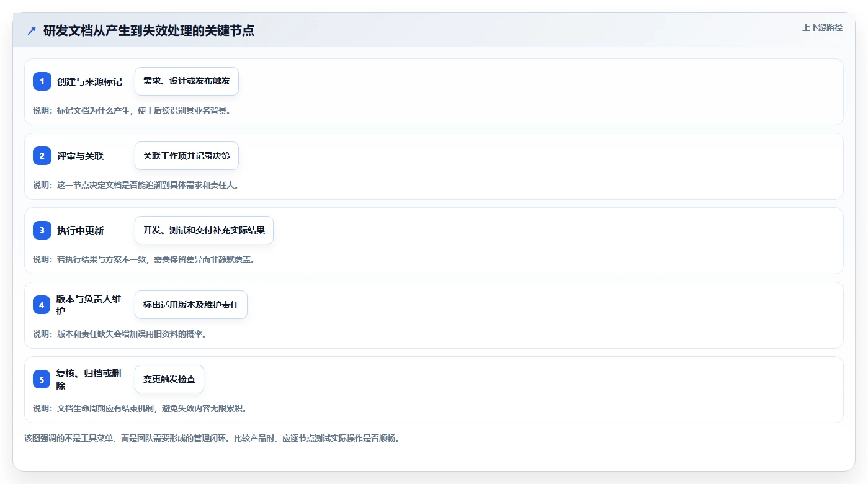Click the step label 版本与负责人维护
The height and width of the screenshot is (484, 868).
pyautogui.click(x=89, y=305)
